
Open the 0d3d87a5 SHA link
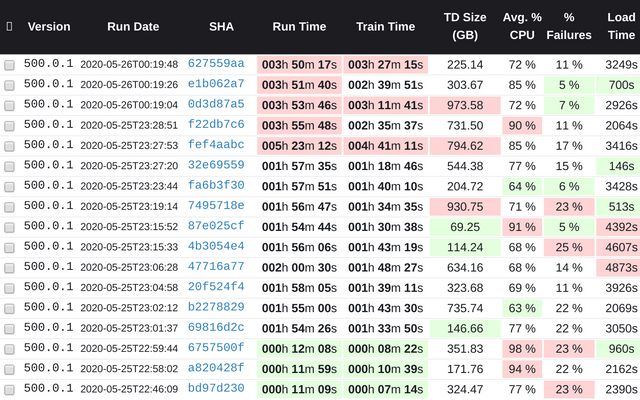tap(215, 105)
